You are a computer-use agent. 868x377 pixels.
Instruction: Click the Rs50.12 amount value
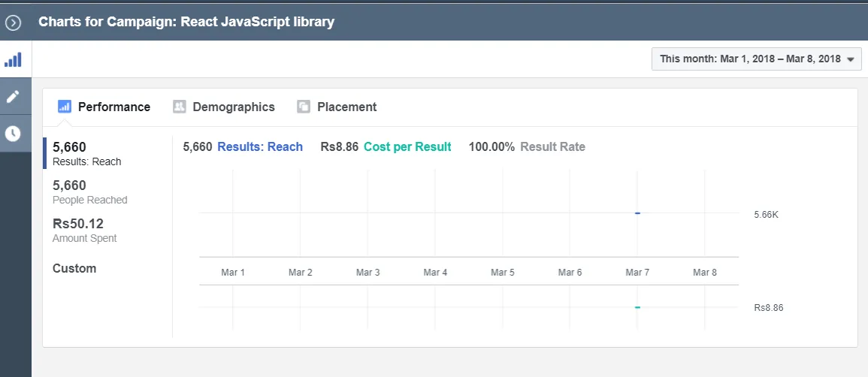coord(78,224)
